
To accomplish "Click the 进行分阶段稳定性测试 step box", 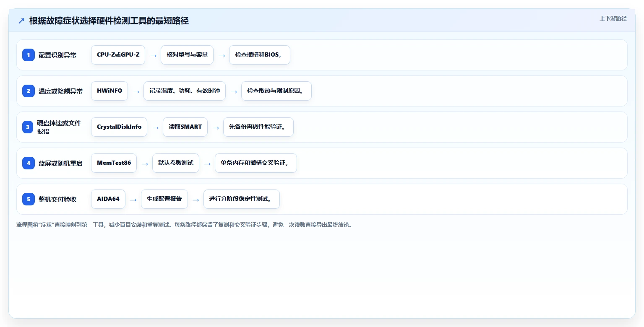I will (242, 199).
